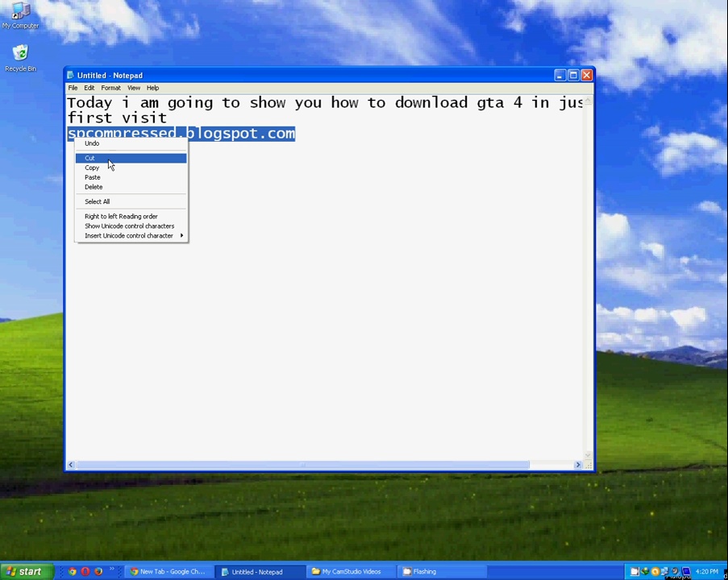Click the orange circular tray icon

point(655,572)
